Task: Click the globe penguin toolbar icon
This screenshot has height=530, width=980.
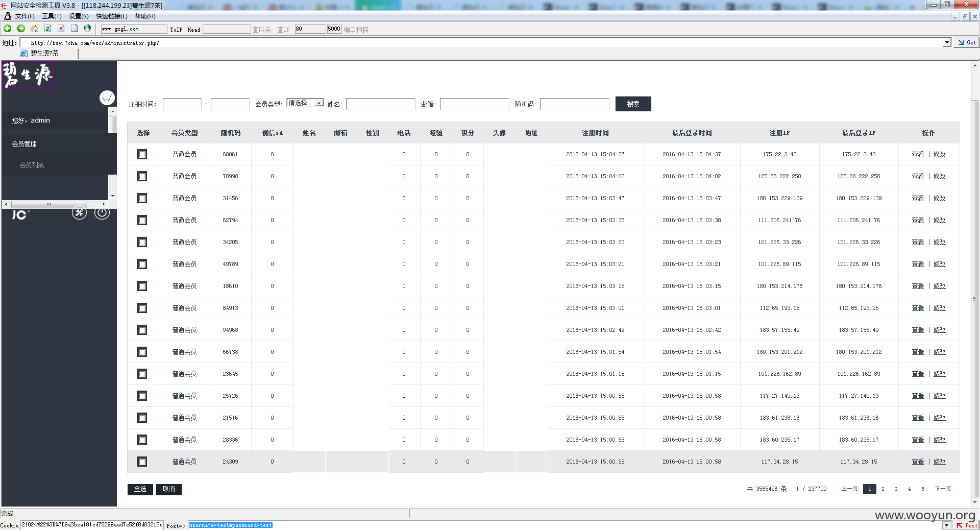Action: 87,29
